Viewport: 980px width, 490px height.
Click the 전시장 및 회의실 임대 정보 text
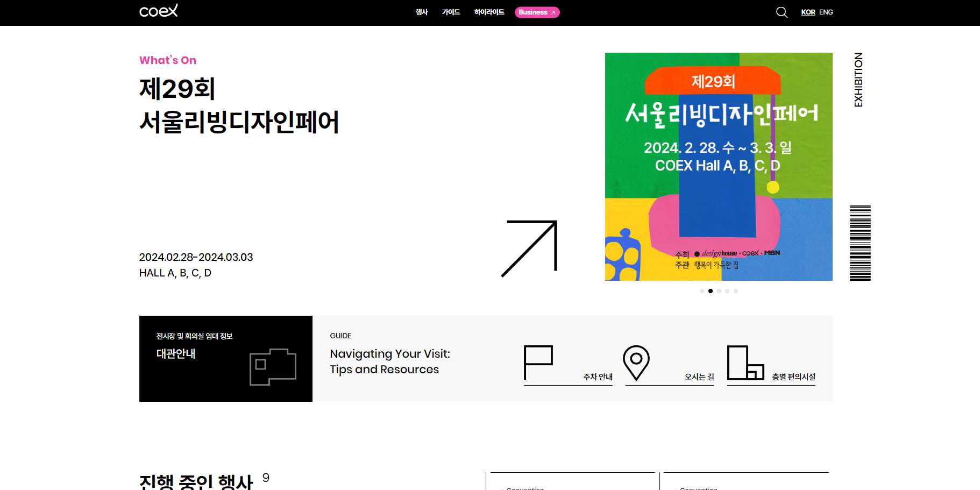194,336
